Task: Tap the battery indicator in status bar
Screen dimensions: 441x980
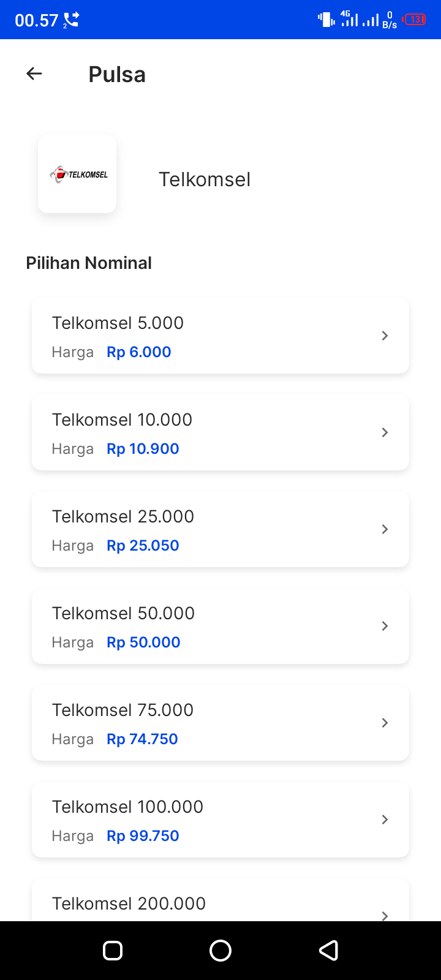Action: (x=415, y=20)
